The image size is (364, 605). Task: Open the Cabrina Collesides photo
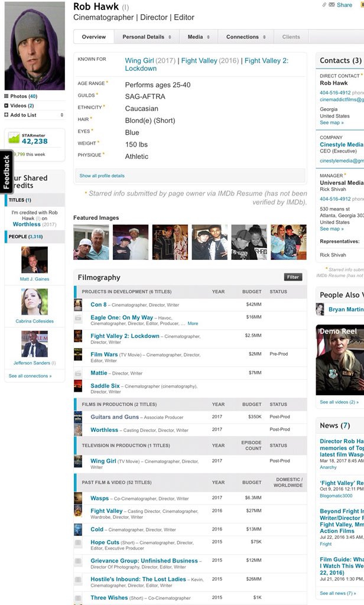coord(34,302)
